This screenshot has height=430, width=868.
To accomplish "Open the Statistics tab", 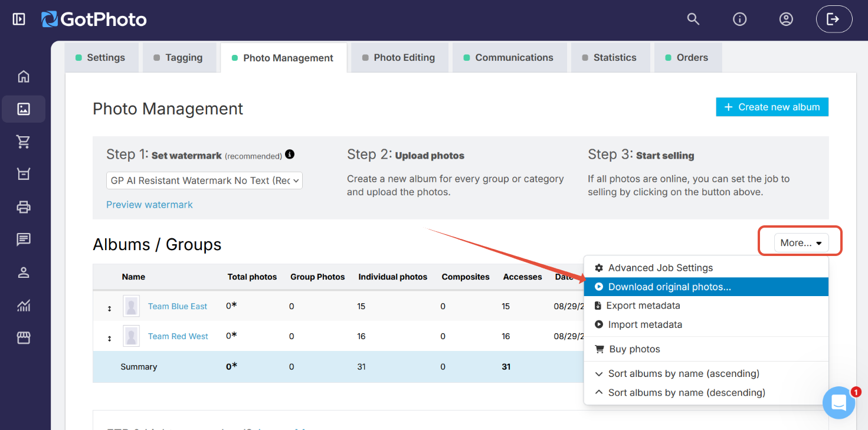I will point(611,58).
